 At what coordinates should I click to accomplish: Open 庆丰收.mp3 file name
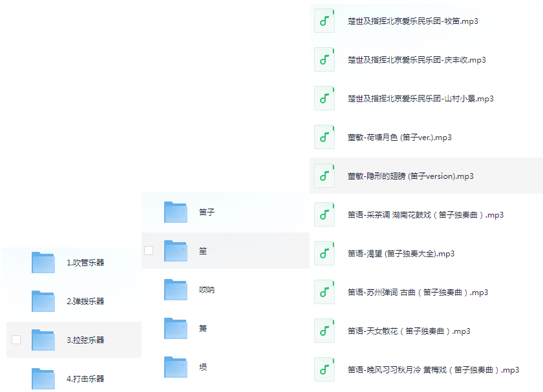click(x=416, y=60)
